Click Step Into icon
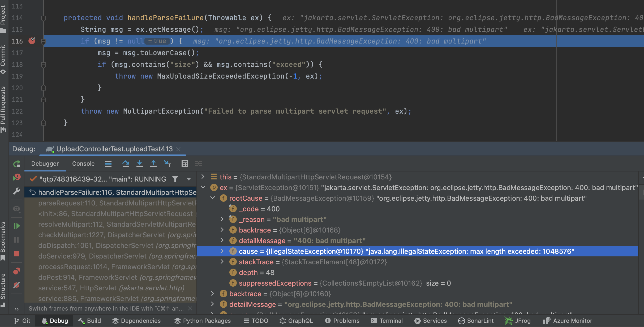The image size is (644, 327). tap(139, 164)
